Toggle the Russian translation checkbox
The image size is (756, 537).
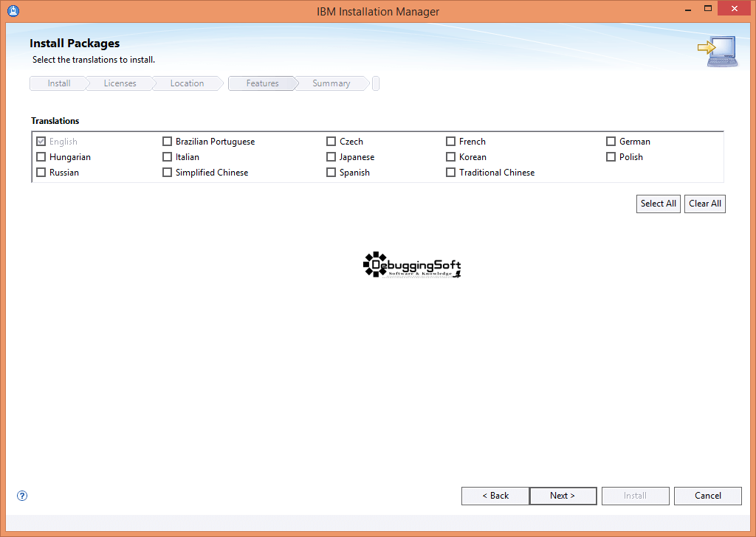41,173
